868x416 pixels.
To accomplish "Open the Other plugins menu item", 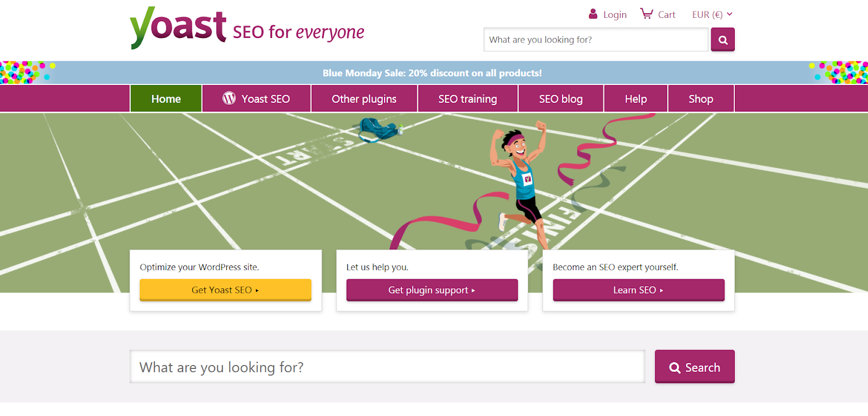I will [x=364, y=99].
